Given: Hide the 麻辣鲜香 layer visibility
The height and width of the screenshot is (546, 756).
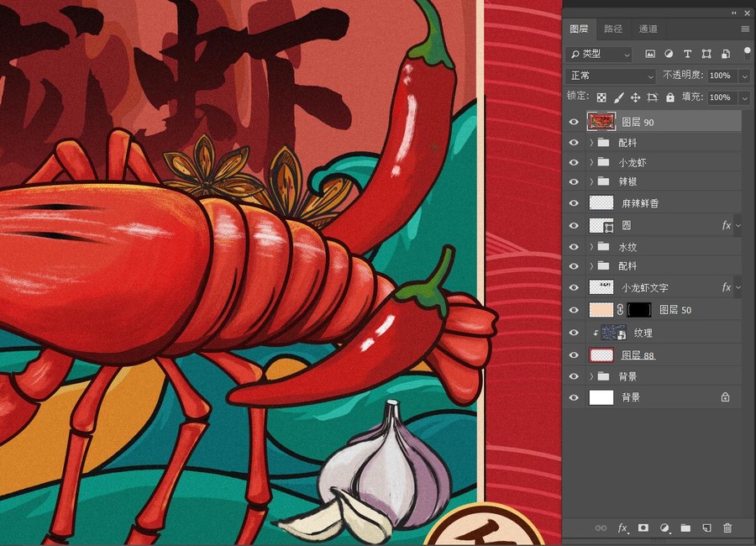Looking at the screenshot, I should [x=574, y=203].
